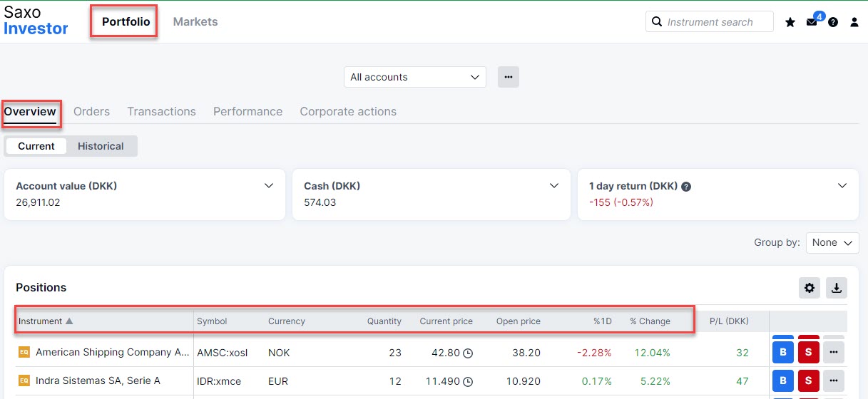This screenshot has width=868, height=399.
Task: Open the Group by None dropdown
Action: 832,242
